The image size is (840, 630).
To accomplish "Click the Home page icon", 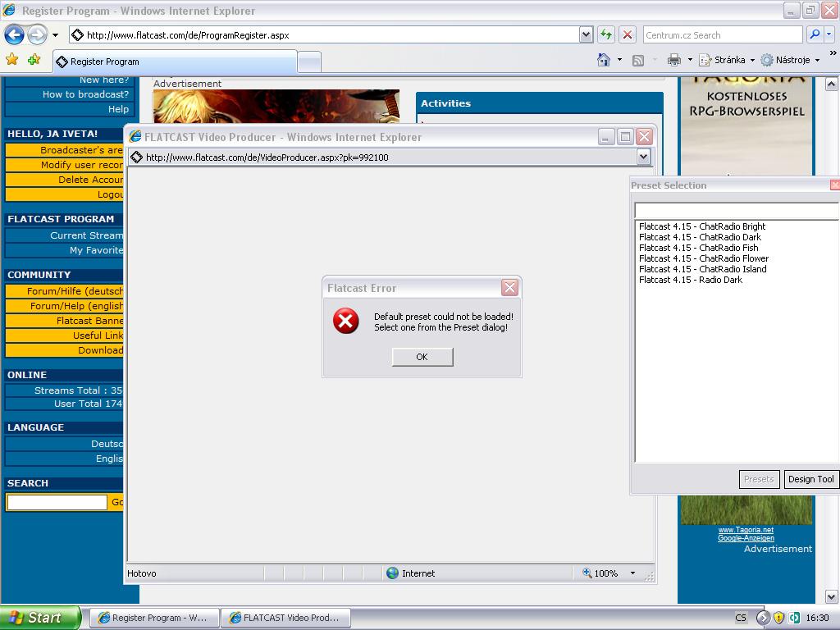I will tap(604, 60).
